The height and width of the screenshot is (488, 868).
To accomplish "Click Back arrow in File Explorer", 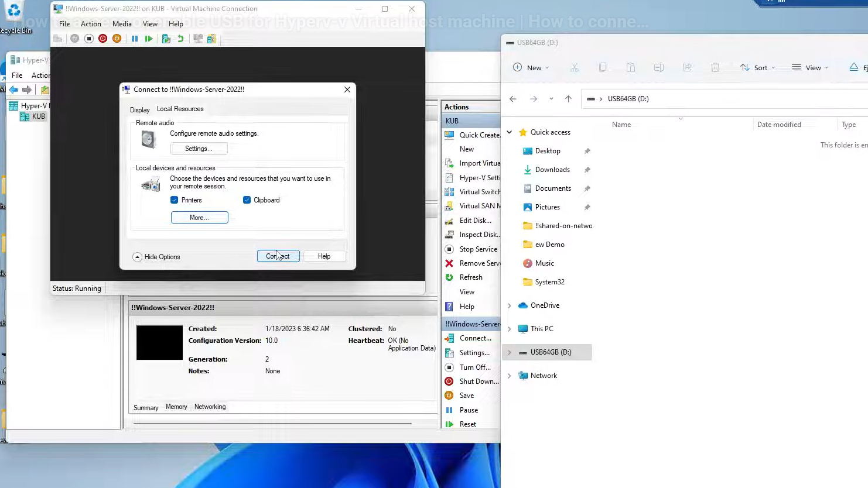I will tap(513, 99).
